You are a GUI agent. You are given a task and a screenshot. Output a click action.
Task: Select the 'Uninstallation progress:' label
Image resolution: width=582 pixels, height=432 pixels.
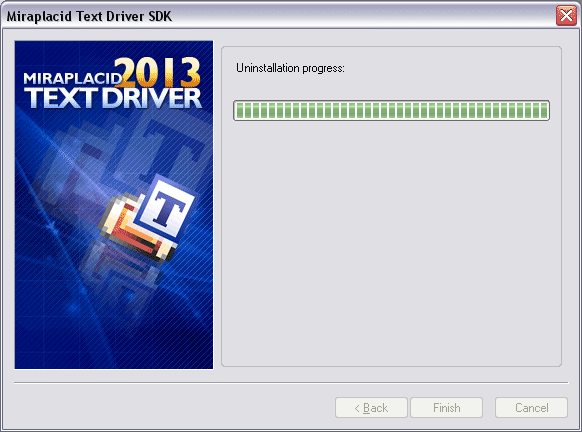[x=290, y=68]
